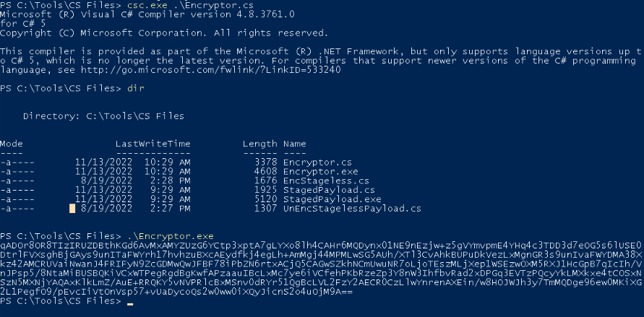Screen dimensions: 644x317
Task: Click the EncStageless.cs entry in directory listing
Action: (326, 181)
